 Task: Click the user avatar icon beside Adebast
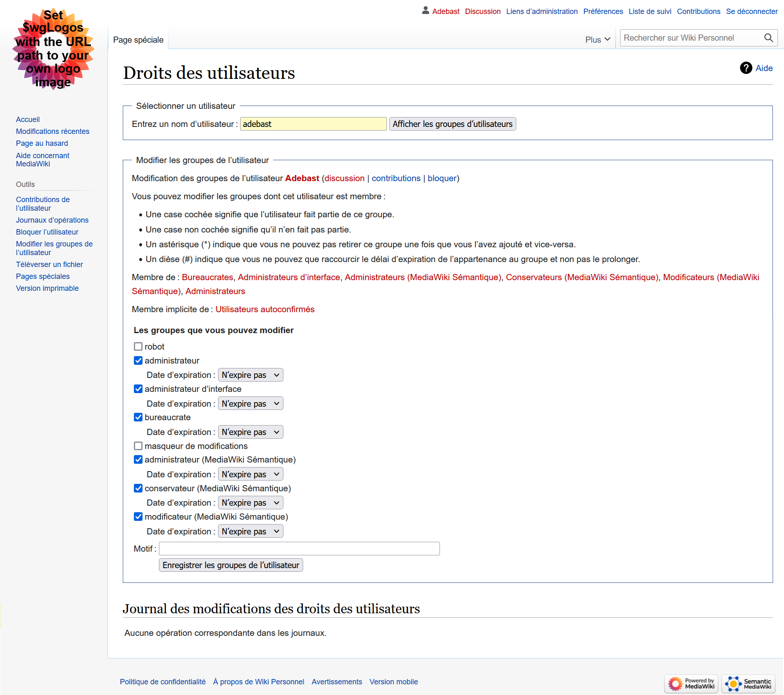425,11
